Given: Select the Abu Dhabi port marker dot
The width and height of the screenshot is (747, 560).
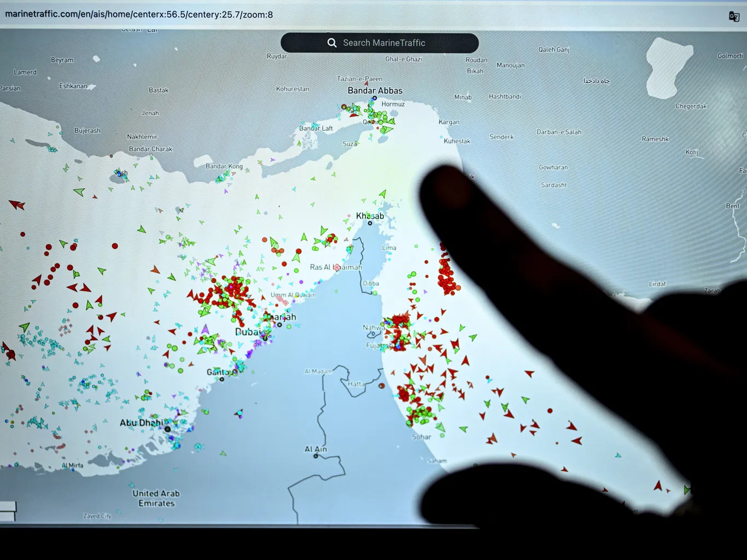Looking at the screenshot, I should pyautogui.click(x=167, y=429).
